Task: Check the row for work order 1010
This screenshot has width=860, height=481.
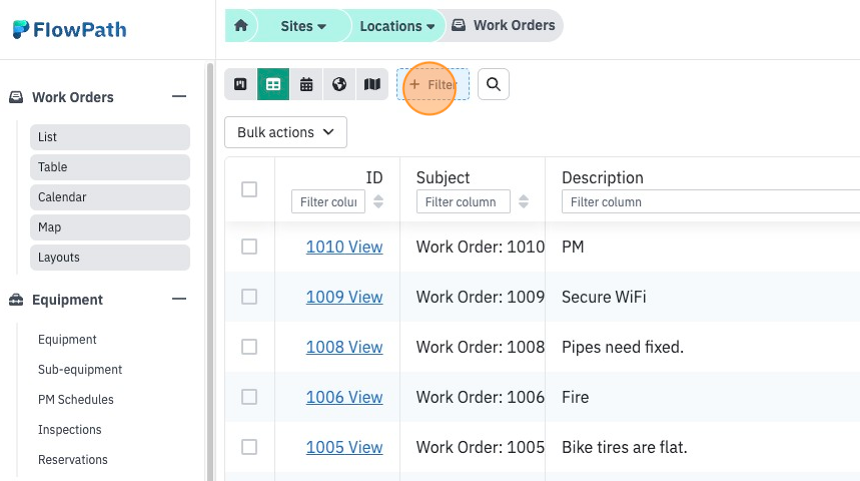Action: [249, 246]
